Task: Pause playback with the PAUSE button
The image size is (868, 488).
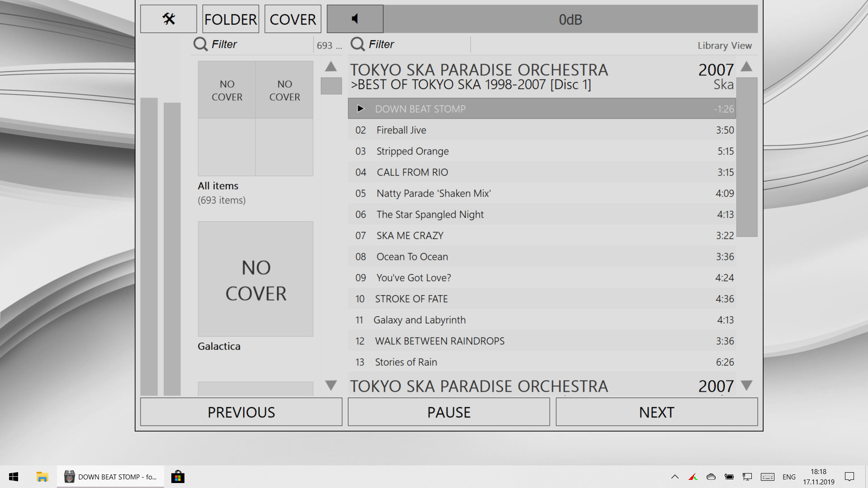Action: (x=448, y=412)
